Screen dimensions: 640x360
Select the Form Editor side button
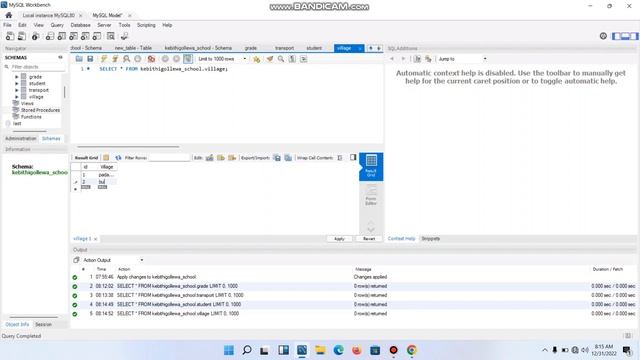click(x=371, y=195)
